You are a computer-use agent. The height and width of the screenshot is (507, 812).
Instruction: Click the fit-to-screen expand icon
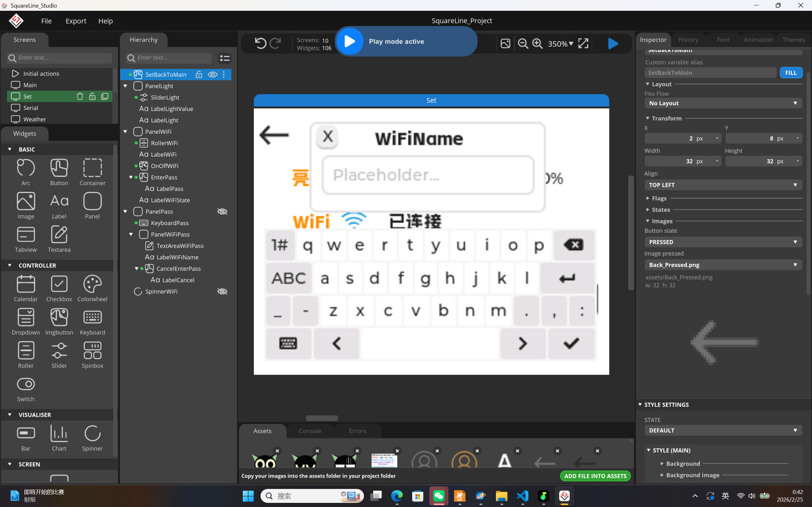tap(583, 43)
